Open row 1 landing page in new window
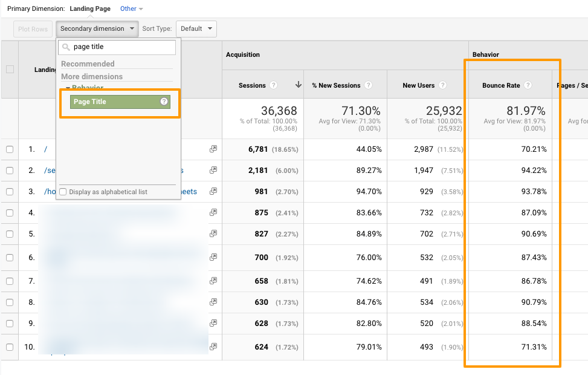The width and height of the screenshot is (588, 375). coord(213,149)
